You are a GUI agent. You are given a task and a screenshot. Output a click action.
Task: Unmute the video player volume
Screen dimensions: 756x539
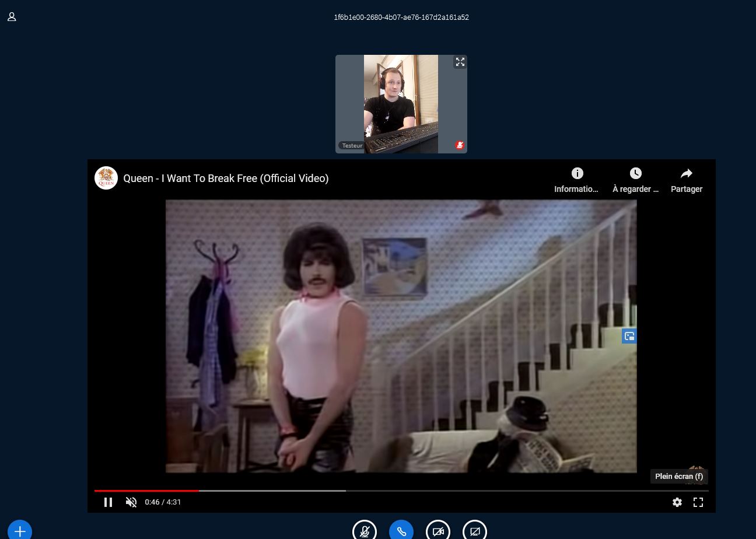click(131, 502)
